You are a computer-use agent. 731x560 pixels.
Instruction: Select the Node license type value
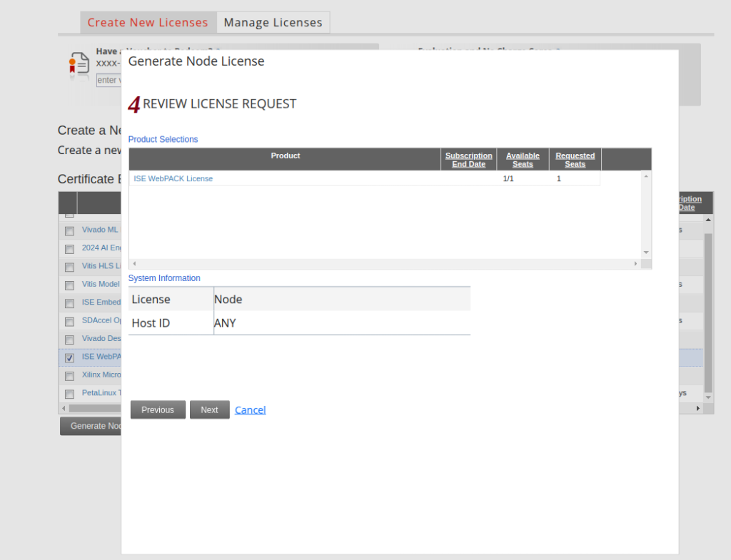point(228,299)
